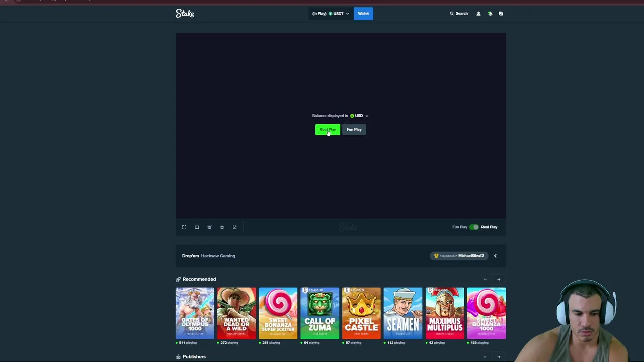Choose the Fun Play button
Screen dimensions: 644x362
coord(354,129)
